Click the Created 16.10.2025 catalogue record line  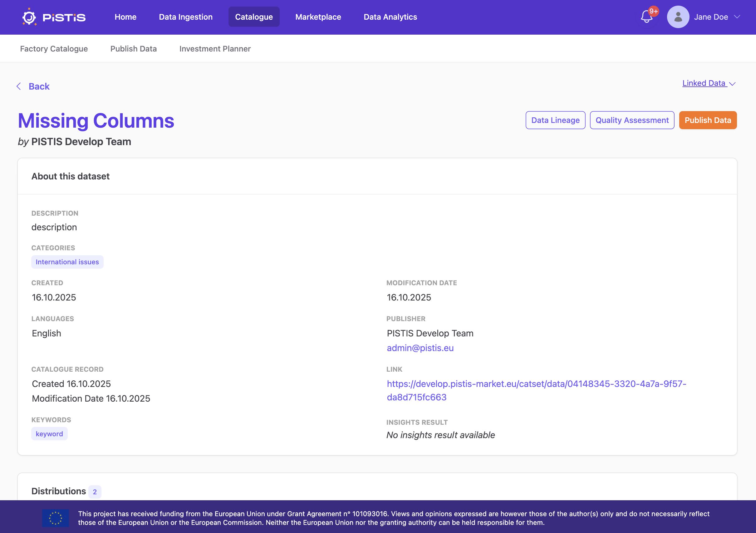click(71, 384)
